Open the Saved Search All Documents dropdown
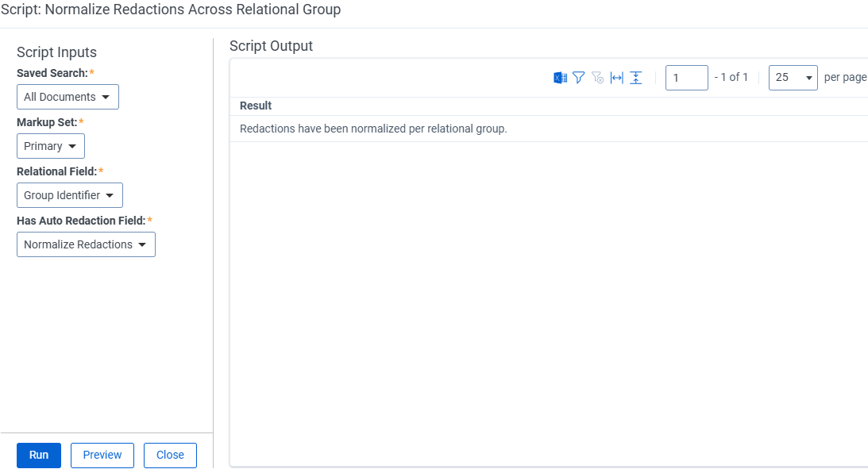 point(68,97)
